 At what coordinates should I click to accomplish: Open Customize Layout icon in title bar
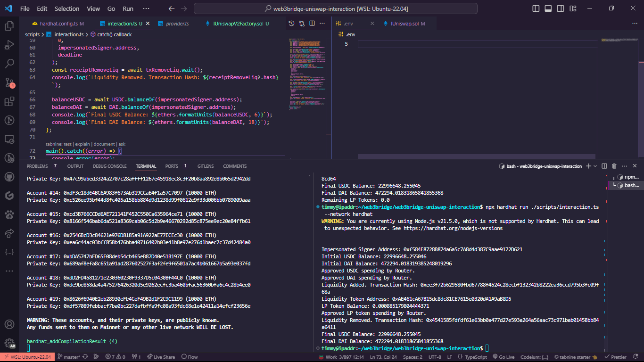click(573, 8)
